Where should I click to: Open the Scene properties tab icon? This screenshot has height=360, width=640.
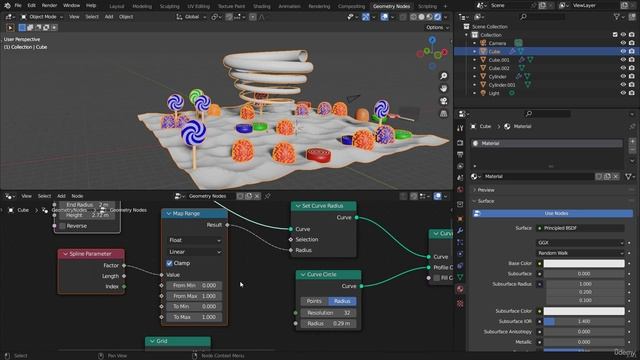460,178
